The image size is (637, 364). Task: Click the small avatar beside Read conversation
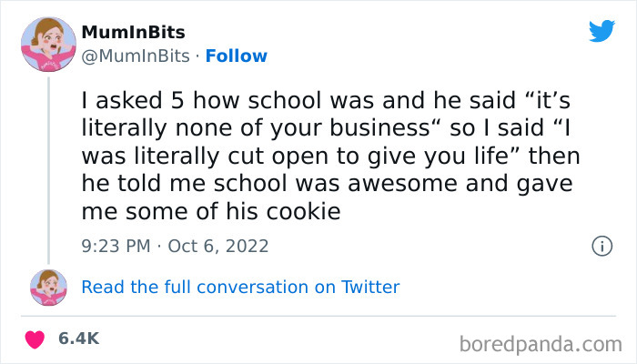[49, 288]
